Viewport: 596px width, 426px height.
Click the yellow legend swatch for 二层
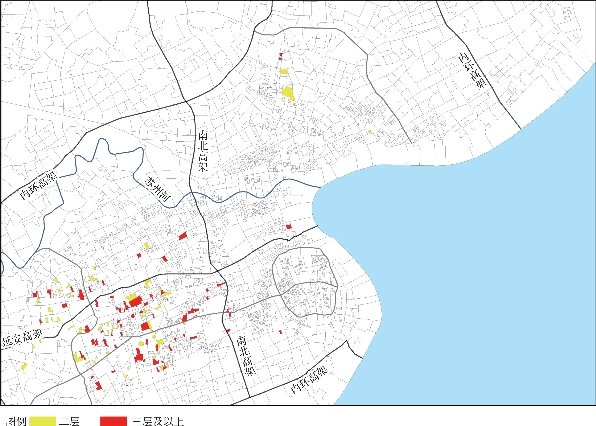[43, 421]
